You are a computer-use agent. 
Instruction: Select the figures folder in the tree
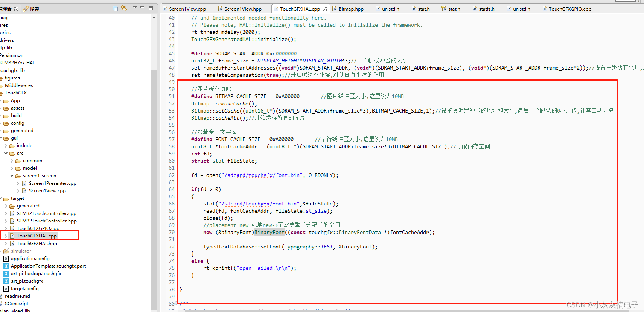[x=12, y=78]
